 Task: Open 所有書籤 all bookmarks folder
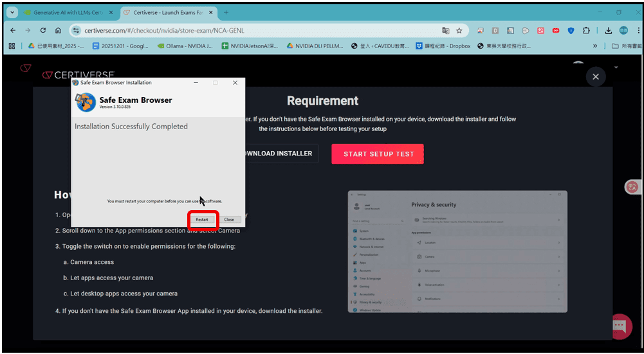coord(627,46)
